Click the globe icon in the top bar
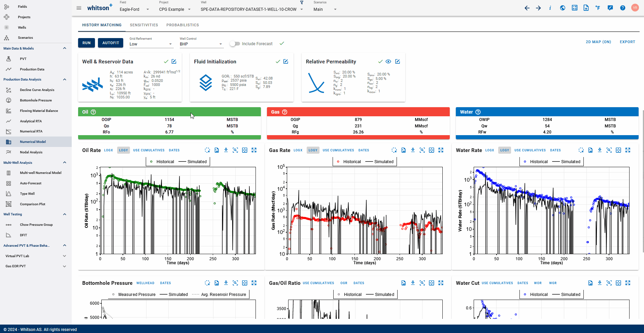Image resolution: width=644 pixels, height=333 pixels. click(x=563, y=8)
